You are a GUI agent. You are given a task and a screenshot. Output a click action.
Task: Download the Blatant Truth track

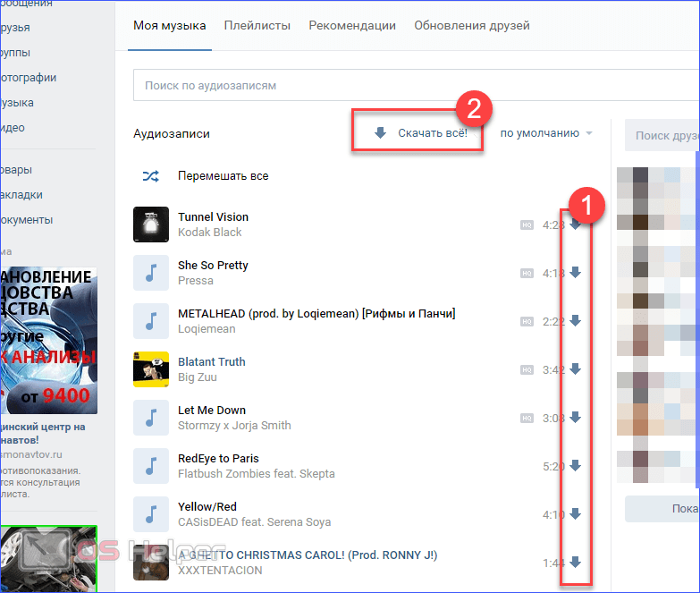coord(576,369)
